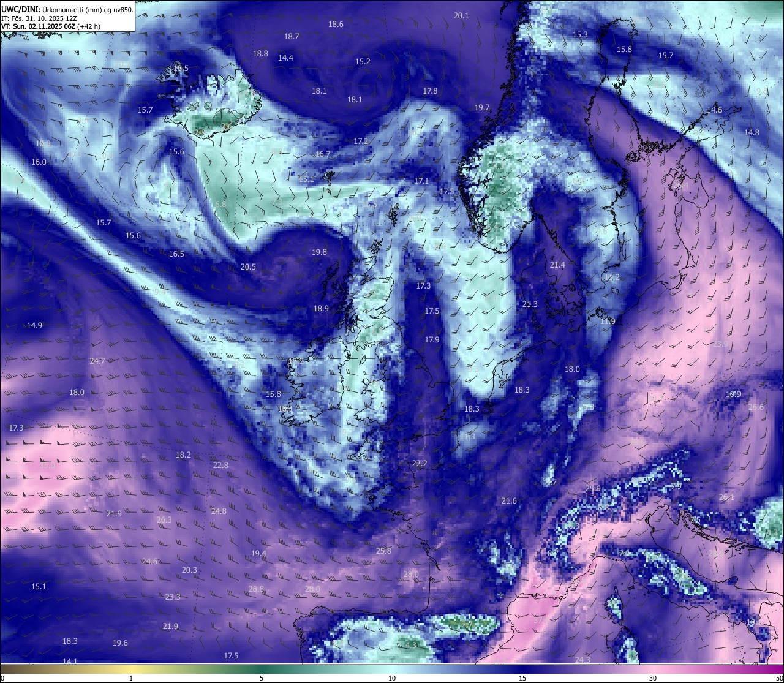The height and width of the screenshot is (683, 784).
Task: Select the 19.8 value label
Action: (x=319, y=252)
